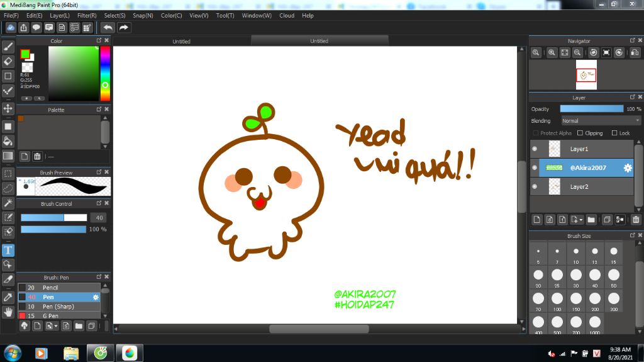
Task: Click the green foreground color swatch
Action: 25,54
